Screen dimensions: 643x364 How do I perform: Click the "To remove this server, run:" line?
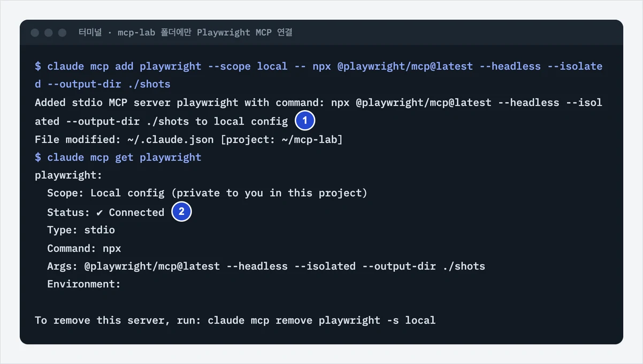point(235,320)
